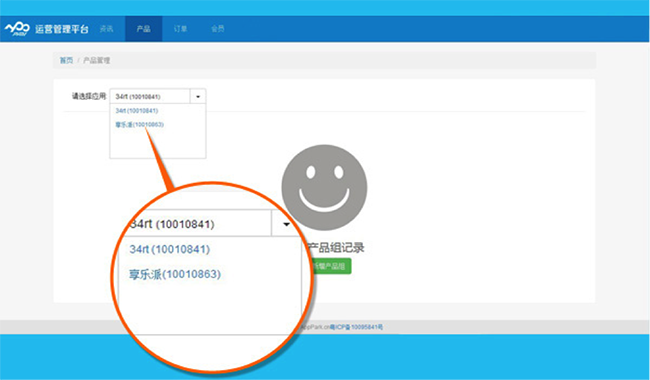Select 享乐派(10010863) in the magnified callout list
650x380 pixels.
[x=175, y=274]
